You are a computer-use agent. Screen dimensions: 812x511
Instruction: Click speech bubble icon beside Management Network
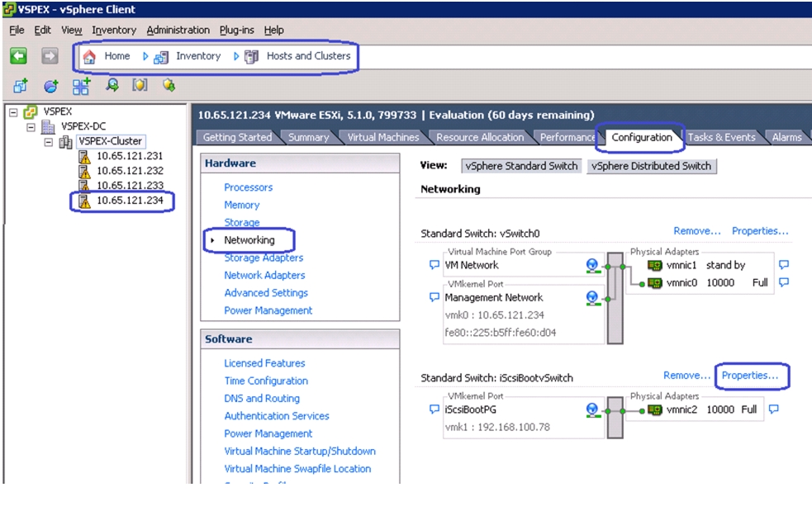(x=434, y=297)
